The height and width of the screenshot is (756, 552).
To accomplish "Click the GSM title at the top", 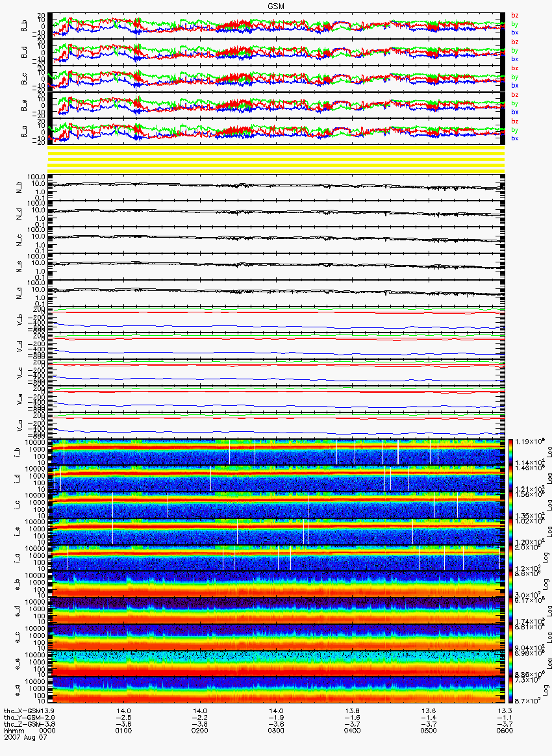I will click(276, 6).
